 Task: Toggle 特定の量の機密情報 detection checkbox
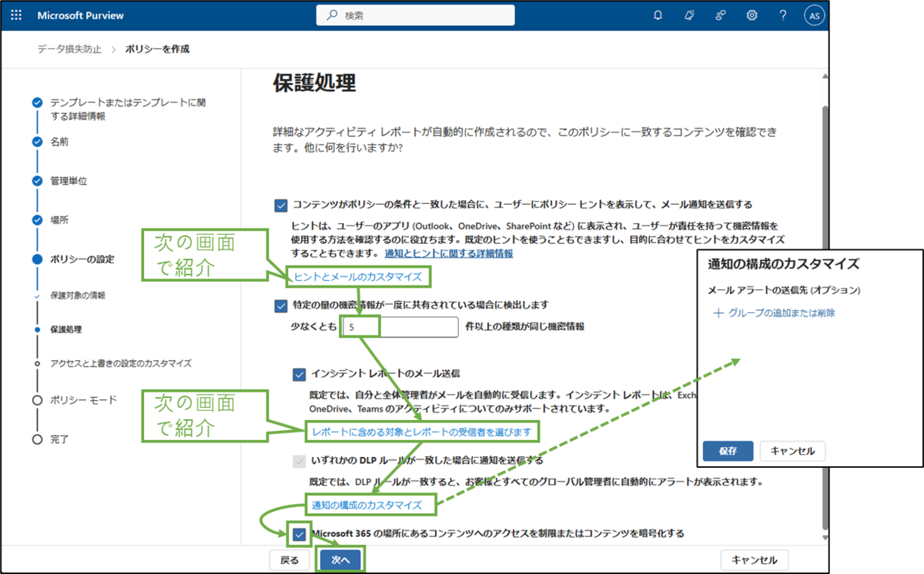[x=280, y=305]
